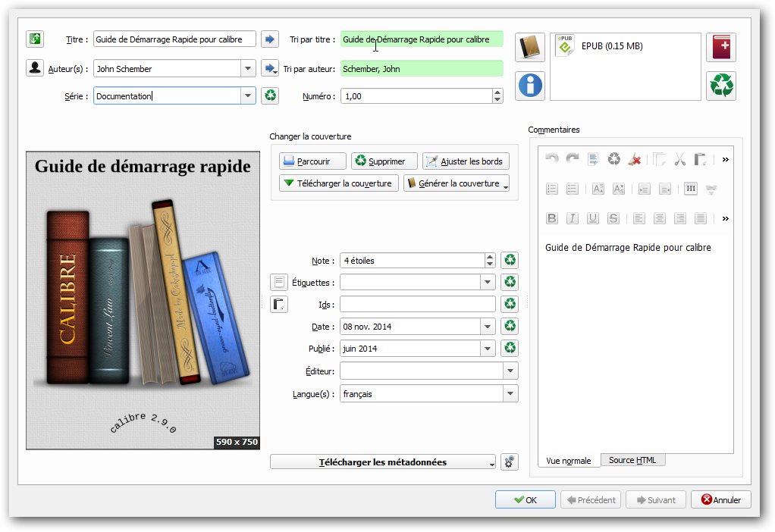The height and width of the screenshot is (532, 775).
Task: Toggle bold formatting in comments
Action: point(552,218)
